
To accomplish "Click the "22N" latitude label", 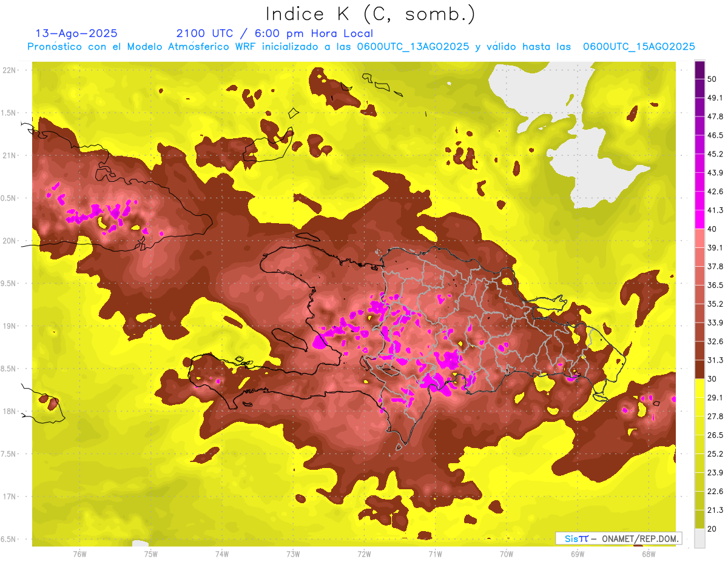I will tap(10, 70).
